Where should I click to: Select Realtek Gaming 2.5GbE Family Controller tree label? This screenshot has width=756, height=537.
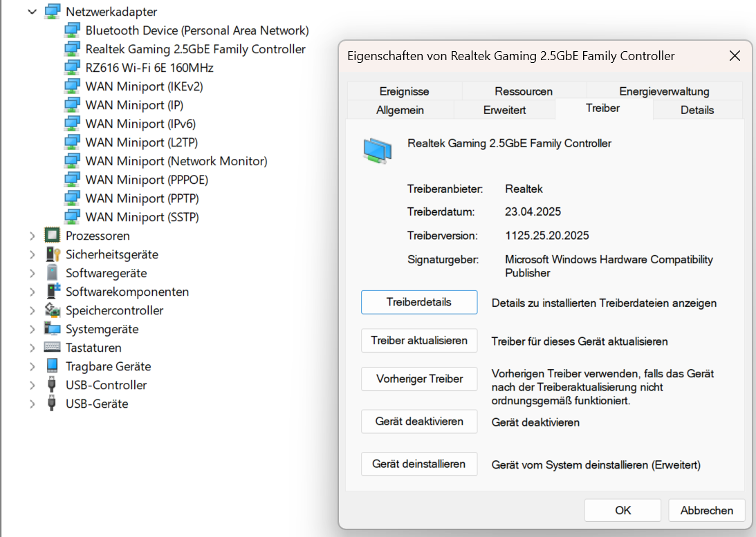point(195,49)
